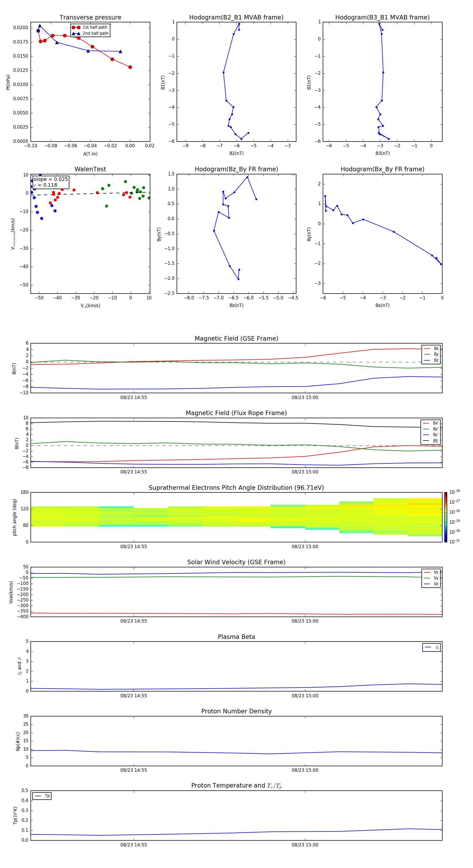
Task: Select the 'Np(#/cc)' axis label
Action: tap(18, 741)
